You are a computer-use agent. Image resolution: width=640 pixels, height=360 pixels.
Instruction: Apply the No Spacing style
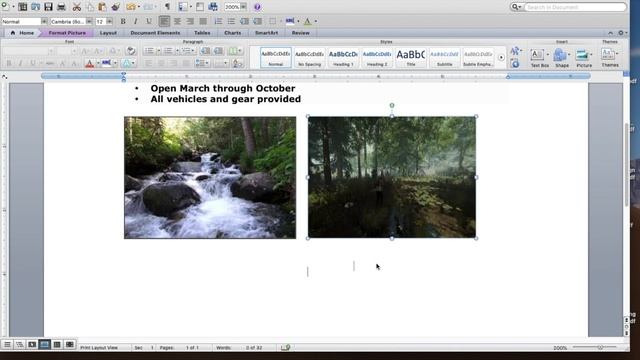309,58
